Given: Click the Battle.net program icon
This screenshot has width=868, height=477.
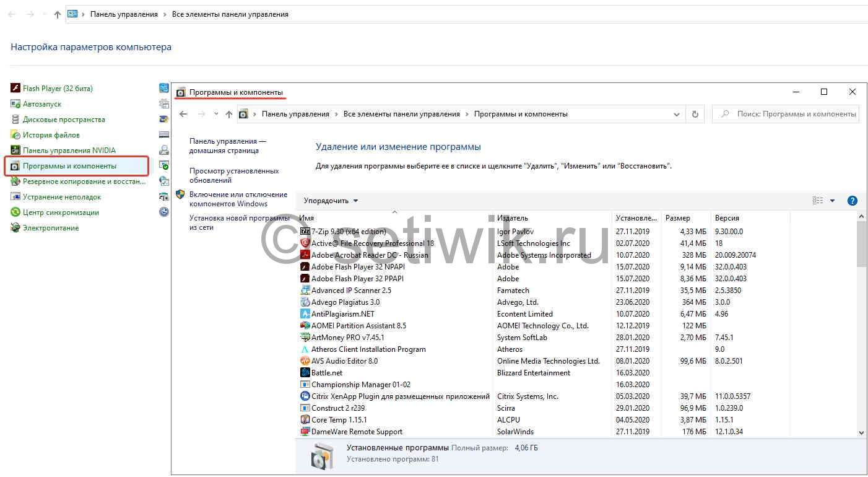Looking at the screenshot, I should (x=305, y=373).
